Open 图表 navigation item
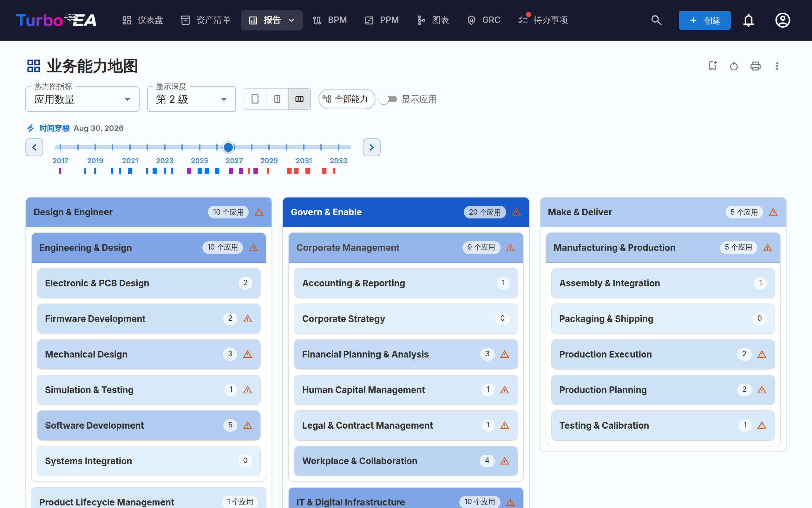Viewport: 812px width, 508px height. pos(433,20)
